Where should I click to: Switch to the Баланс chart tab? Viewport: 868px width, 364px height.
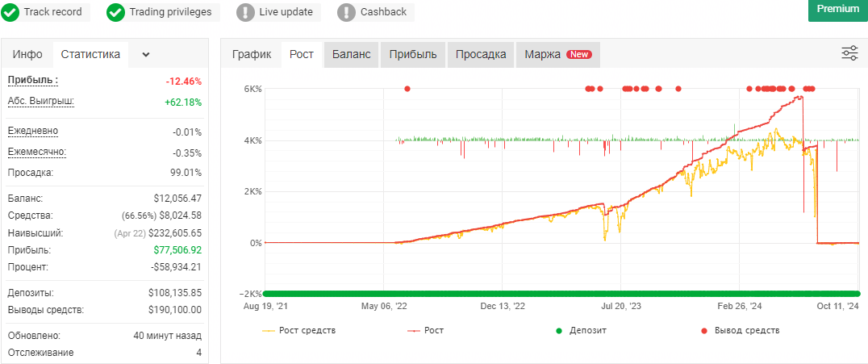click(x=351, y=54)
